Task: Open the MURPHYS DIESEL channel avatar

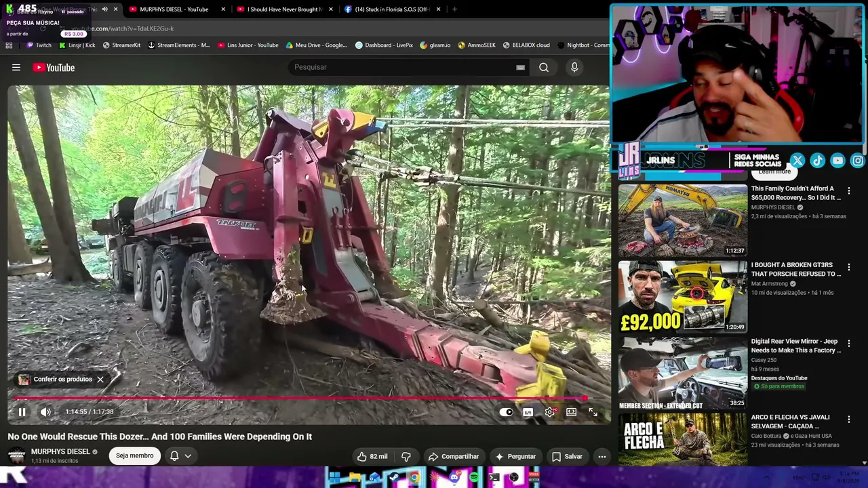Action: pos(16,455)
